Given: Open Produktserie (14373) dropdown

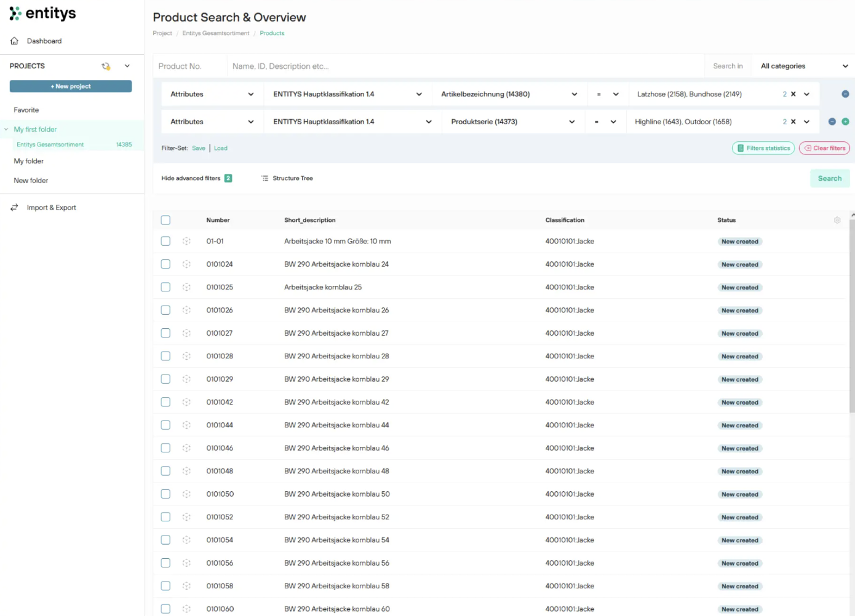Looking at the screenshot, I should pos(513,122).
